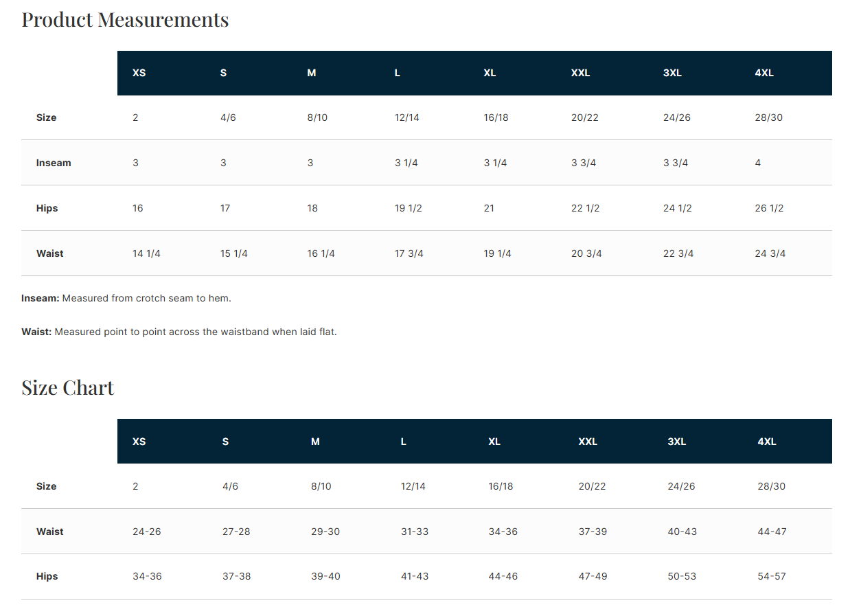Select the 19 1/2 hips measurement cell

(408, 208)
